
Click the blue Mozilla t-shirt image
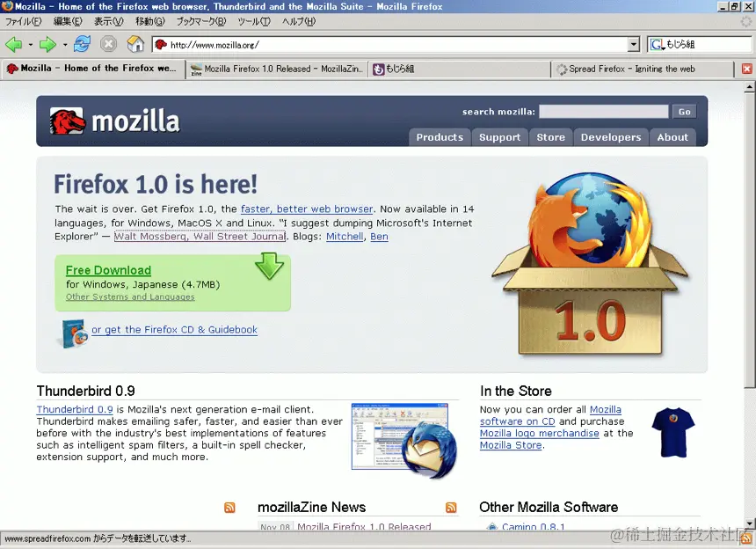[x=673, y=432]
